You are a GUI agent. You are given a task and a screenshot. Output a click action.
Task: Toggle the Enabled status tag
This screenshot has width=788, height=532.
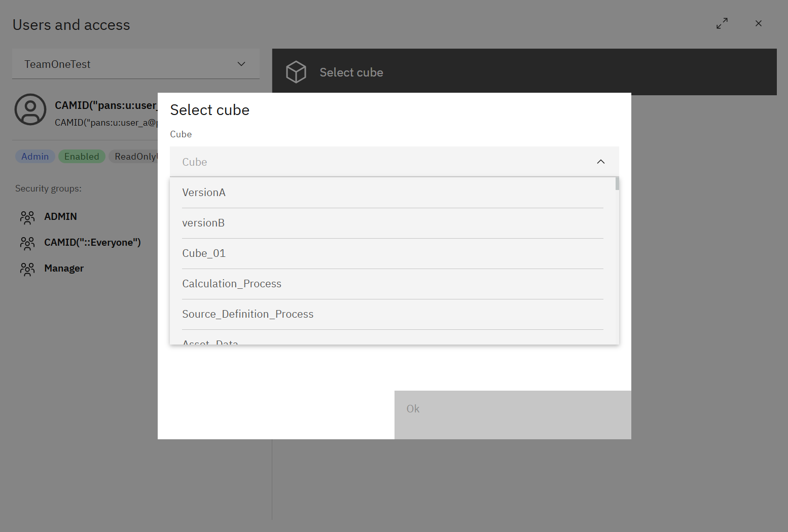82,157
